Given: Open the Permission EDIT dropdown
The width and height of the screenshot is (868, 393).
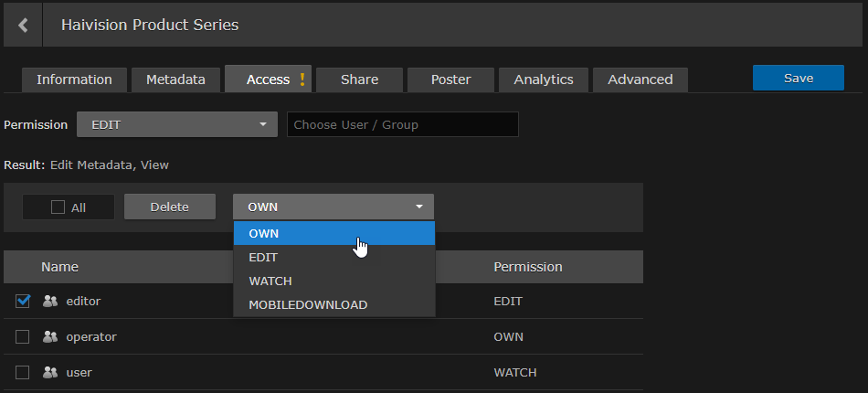Looking at the screenshot, I should [176, 124].
